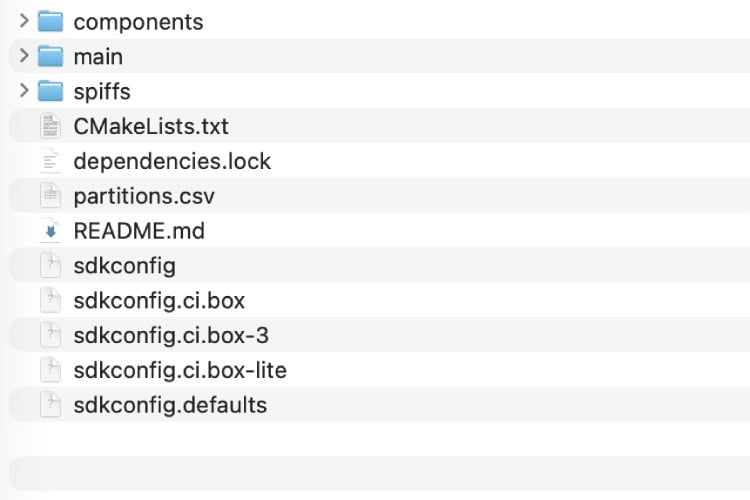Select the README.md file name
The image size is (750, 500).
click(x=139, y=231)
